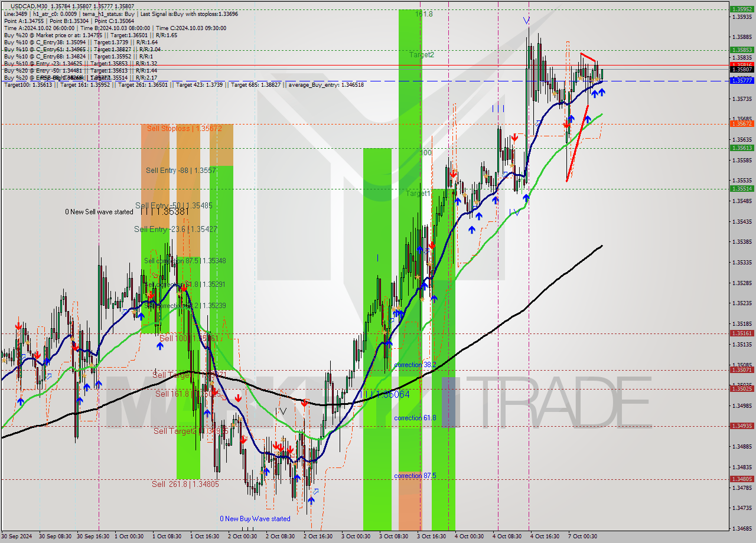The width and height of the screenshot is (756, 543).
Task: Click the blue 'correction 61.8' label
Action: coord(415,418)
